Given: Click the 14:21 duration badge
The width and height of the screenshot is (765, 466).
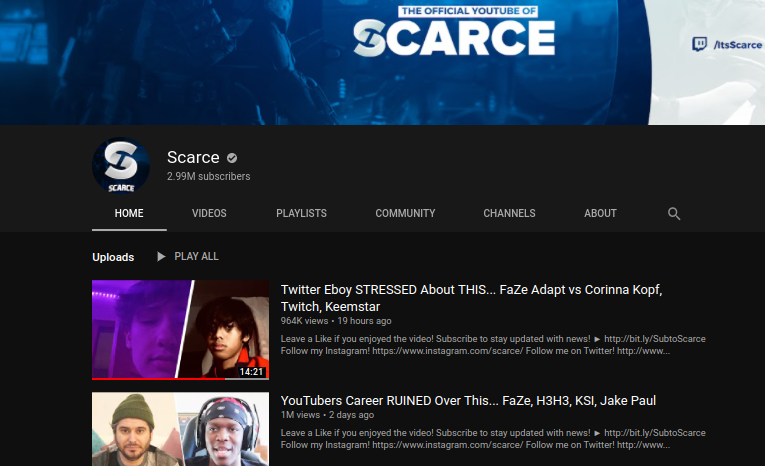Looking at the screenshot, I should pyautogui.click(x=251, y=372).
